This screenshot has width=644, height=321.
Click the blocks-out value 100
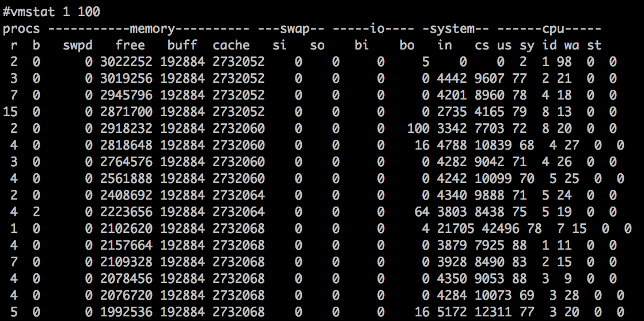pos(418,128)
